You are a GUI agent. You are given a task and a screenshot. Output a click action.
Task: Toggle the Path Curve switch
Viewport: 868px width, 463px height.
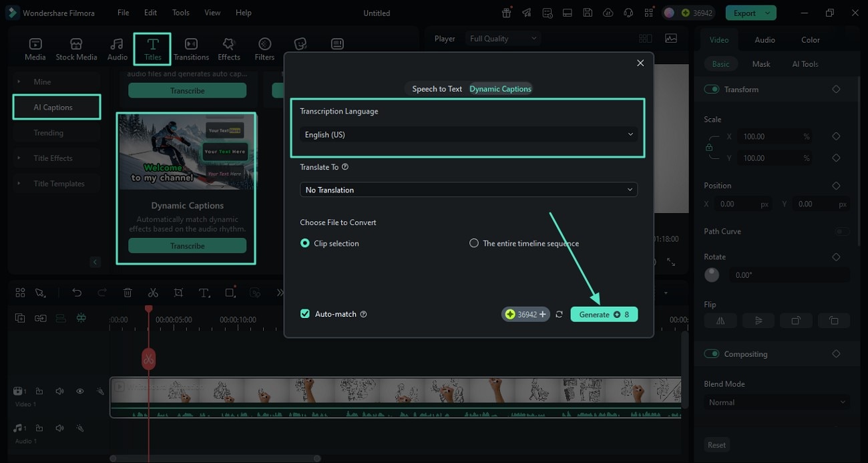(x=843, y=231)
